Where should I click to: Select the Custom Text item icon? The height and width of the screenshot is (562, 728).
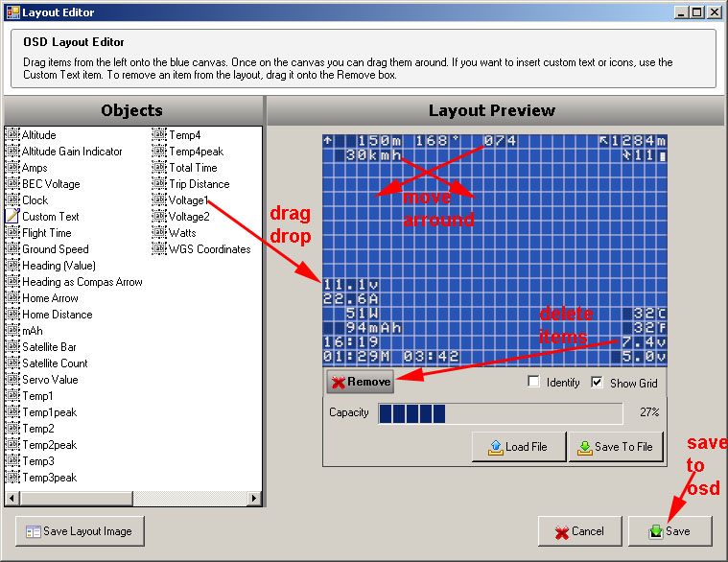click(x=12, y=217)
